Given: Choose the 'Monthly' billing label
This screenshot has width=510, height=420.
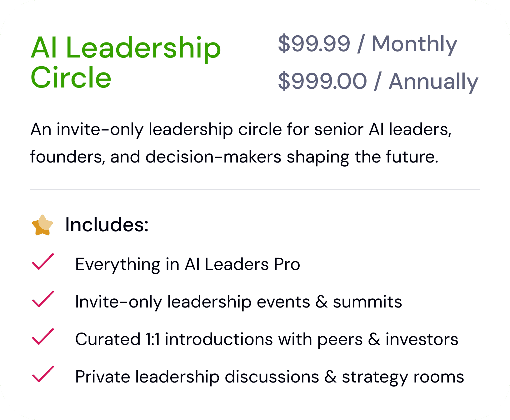Looking at the screenshot, I should coord(414,44).
